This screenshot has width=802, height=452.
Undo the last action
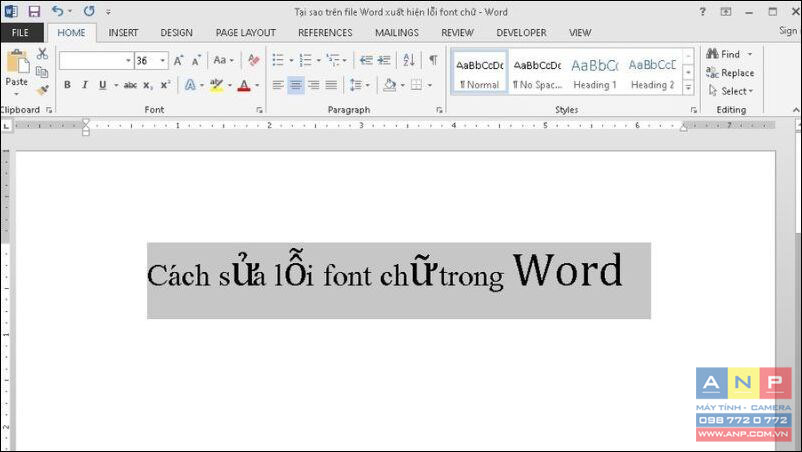tap(58, 11)
